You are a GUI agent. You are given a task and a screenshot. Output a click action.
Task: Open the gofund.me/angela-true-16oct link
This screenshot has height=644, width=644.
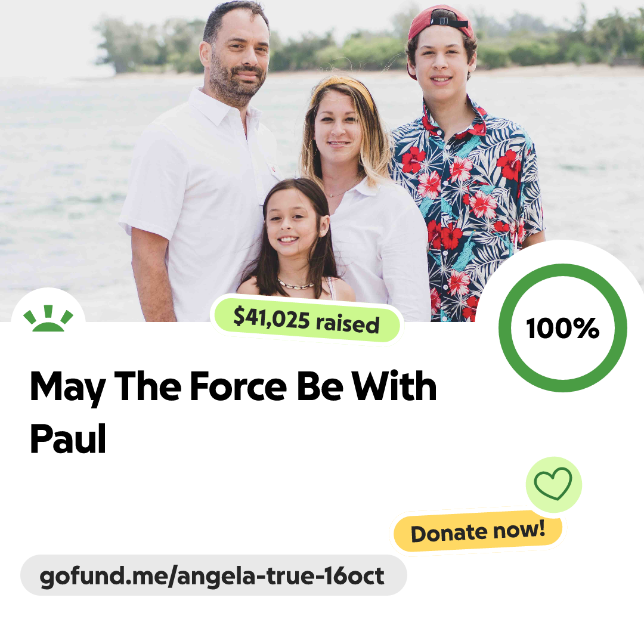point(213,575)
